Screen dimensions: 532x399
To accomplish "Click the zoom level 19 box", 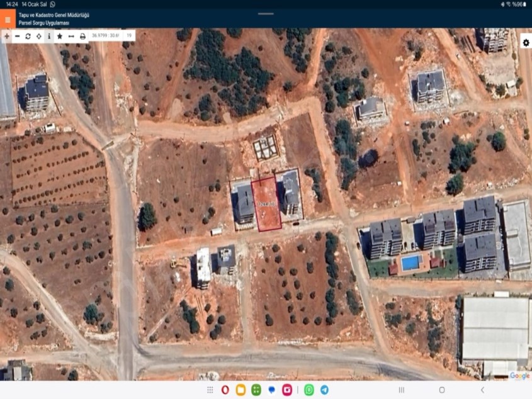I will 129,37.
